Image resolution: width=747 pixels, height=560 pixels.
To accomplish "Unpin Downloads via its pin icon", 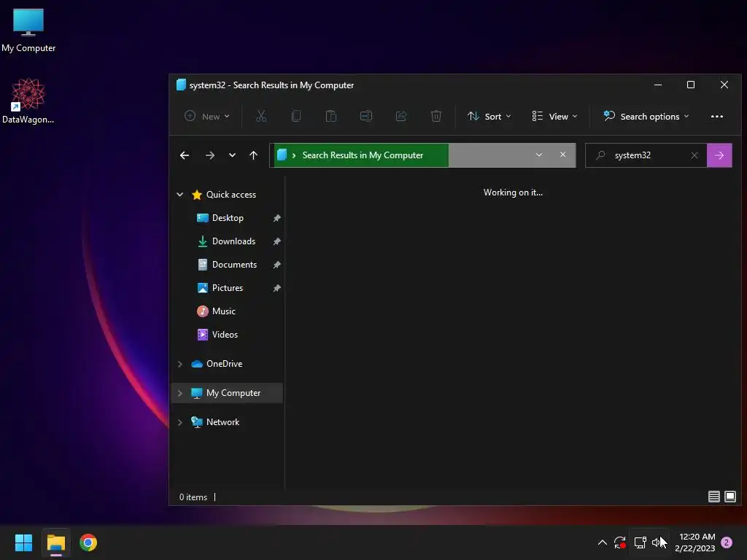I will (276, 241).
